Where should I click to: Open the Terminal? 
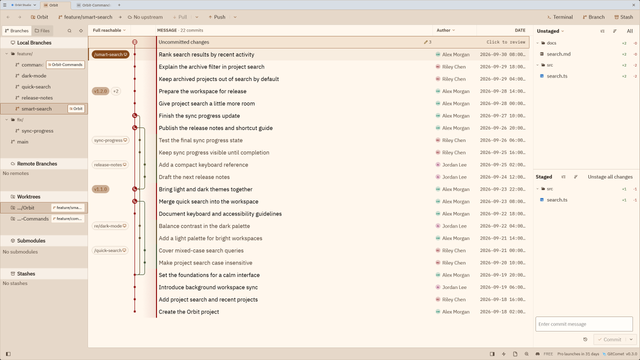point(560,17)
